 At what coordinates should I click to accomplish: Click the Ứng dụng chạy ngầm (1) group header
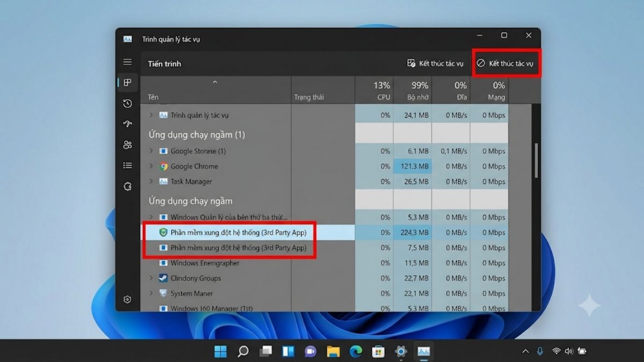click(196, 134)
